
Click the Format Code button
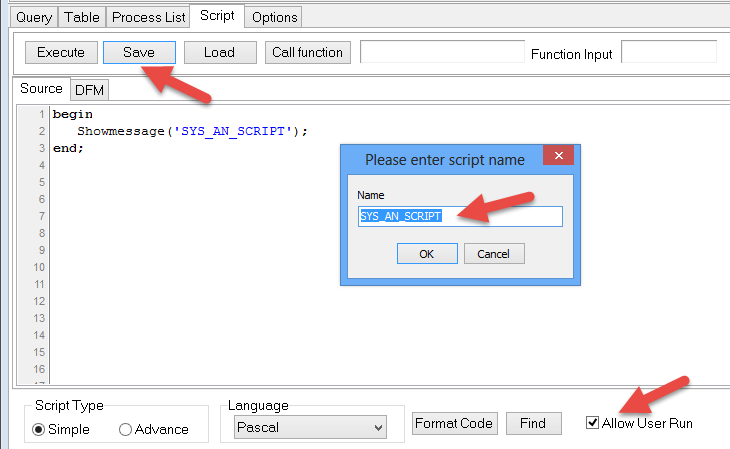tap(454, 423)
